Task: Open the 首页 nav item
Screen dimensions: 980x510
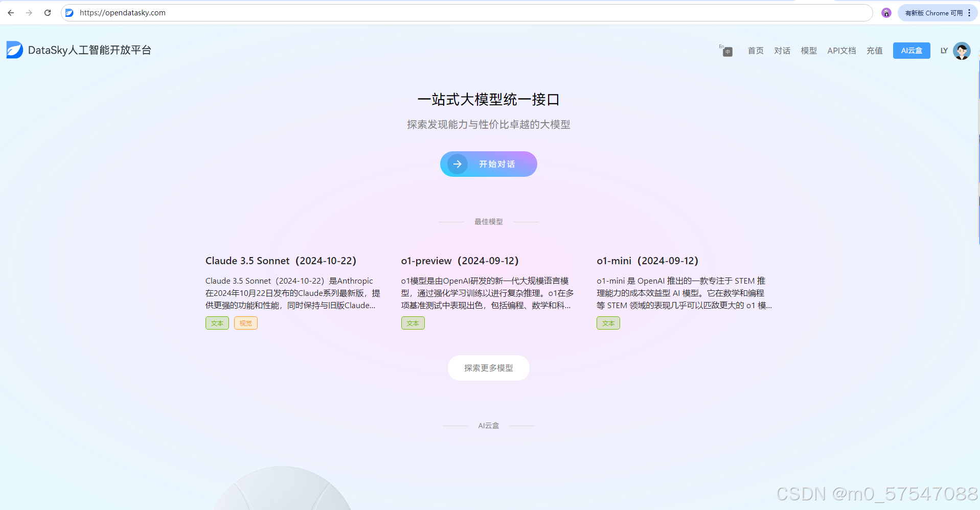Action: [756, 51]
